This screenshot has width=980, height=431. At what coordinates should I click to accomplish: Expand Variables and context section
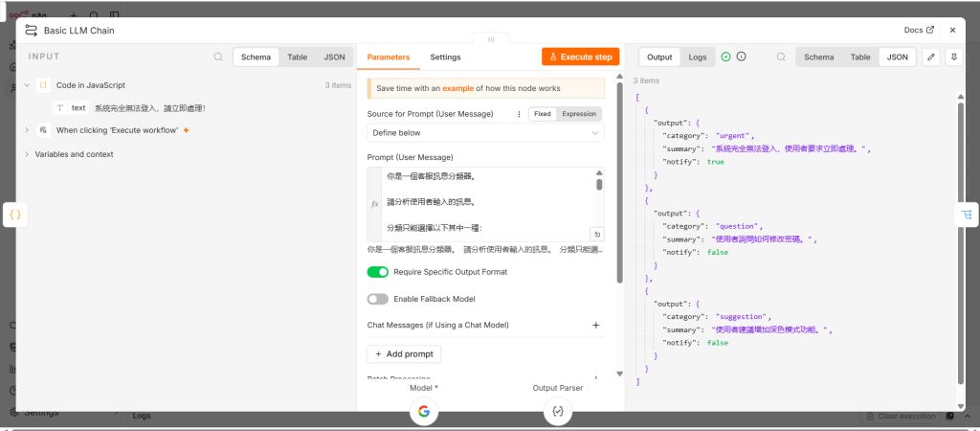click(27, 154)
